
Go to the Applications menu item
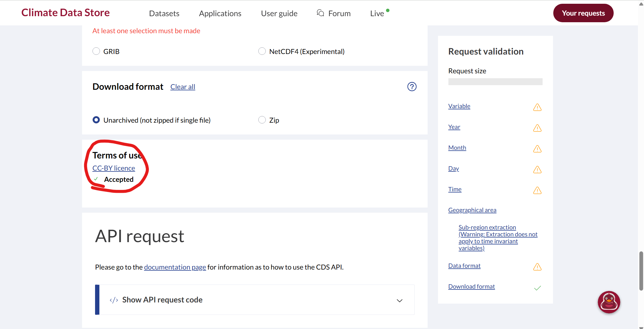pyautogui.click(x=220, y=14)
